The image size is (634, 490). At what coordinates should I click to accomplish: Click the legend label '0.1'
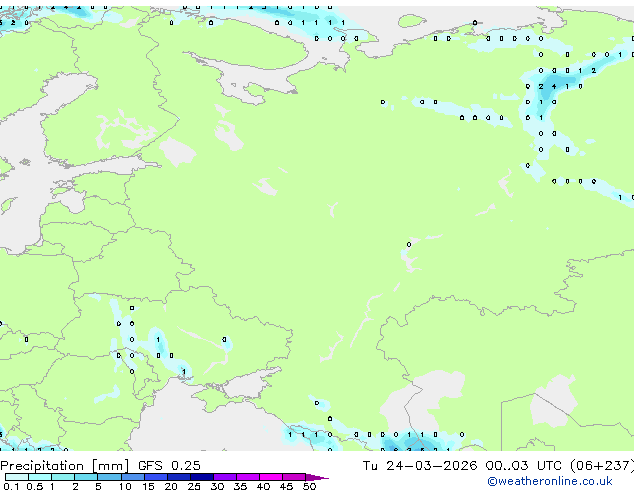tap(11, 486)
